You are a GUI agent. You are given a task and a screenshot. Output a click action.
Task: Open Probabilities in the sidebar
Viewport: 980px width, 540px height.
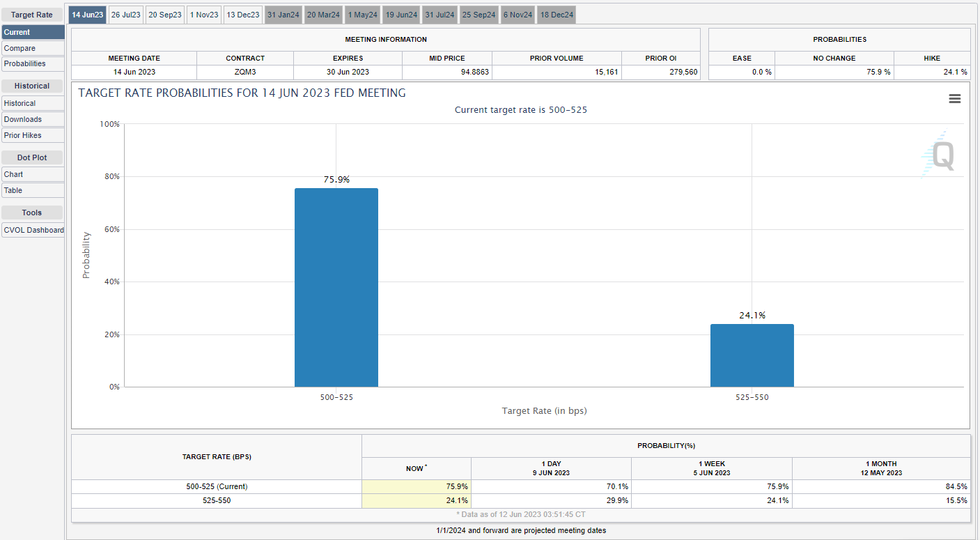tap(33, 63)
